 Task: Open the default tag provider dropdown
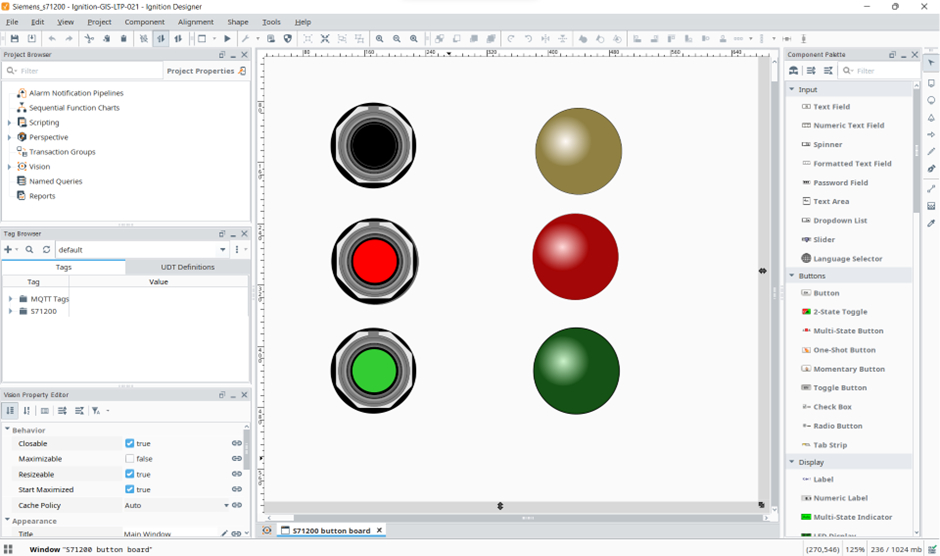(223, 249)
